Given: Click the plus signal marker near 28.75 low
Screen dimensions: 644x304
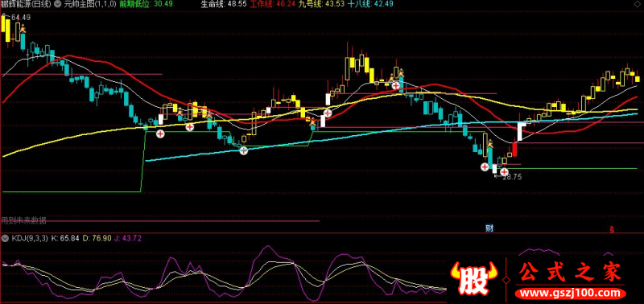Looking at the screenshot, I should click(504, 171).
